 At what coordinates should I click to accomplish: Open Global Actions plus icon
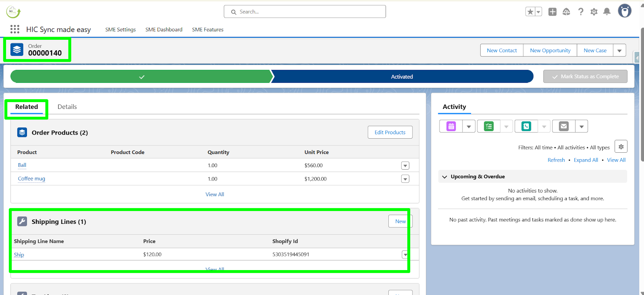click(x=553, y=12)
